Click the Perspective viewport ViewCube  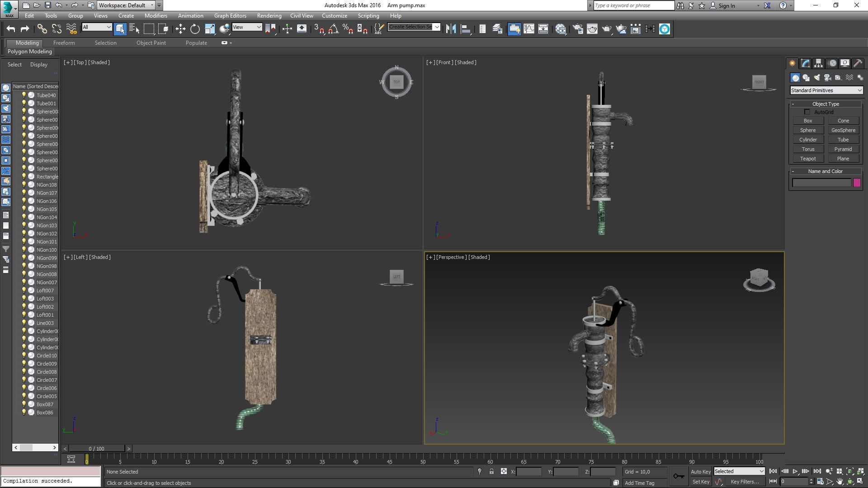tap(759, 278)
